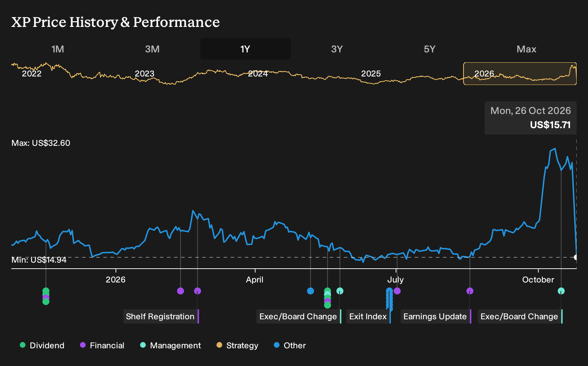Click teal Management marker near October

coord(561,291)
